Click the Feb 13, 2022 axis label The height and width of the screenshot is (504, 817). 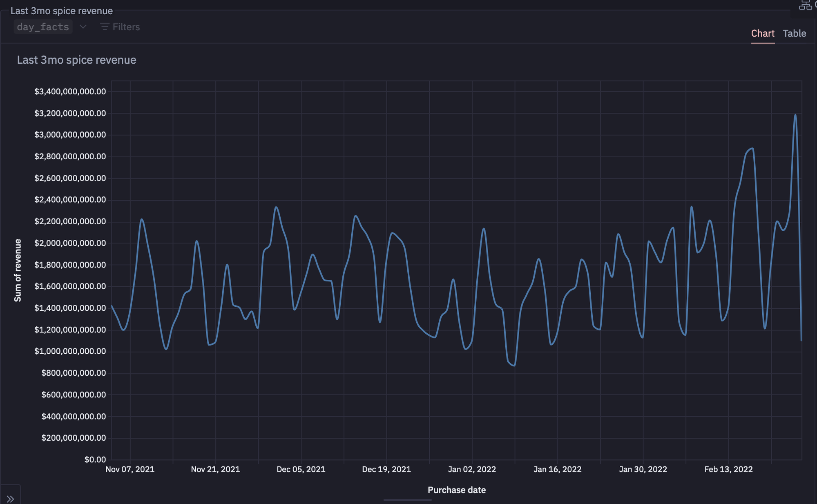728,469
